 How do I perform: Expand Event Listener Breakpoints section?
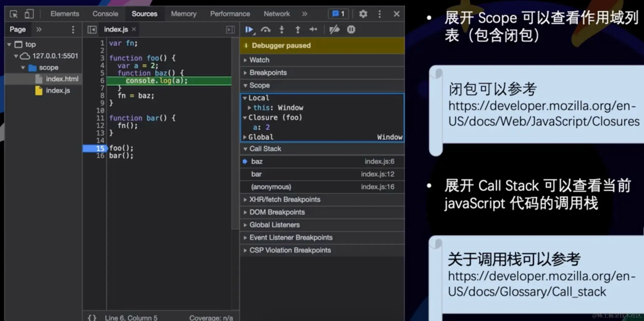[x=322, y=238]
